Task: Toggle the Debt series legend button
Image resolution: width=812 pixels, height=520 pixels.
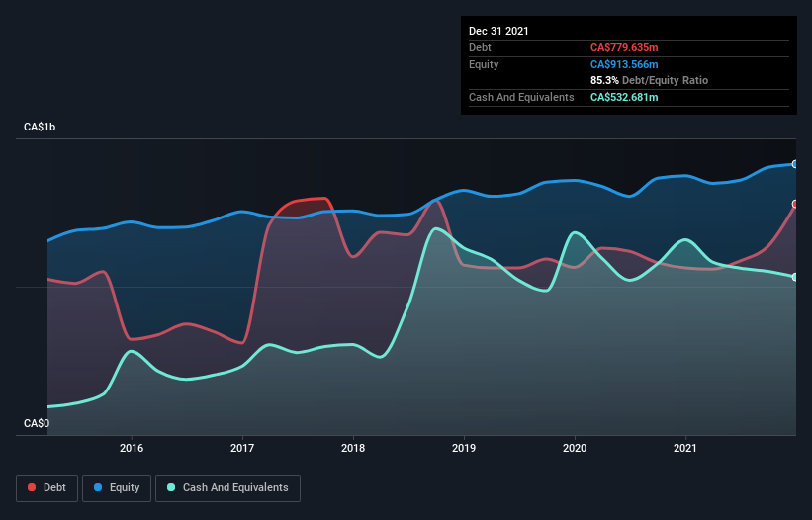Action: coord(46,488)
